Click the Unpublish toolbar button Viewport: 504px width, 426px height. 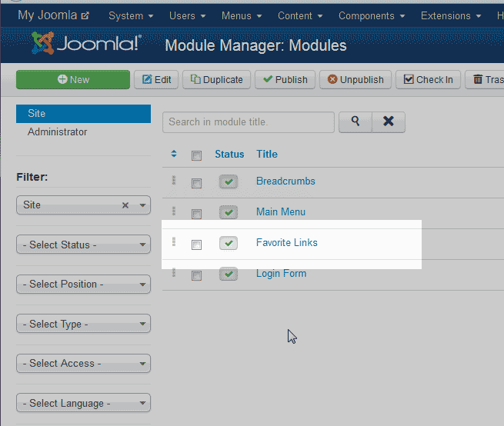(x=355, y=80)
